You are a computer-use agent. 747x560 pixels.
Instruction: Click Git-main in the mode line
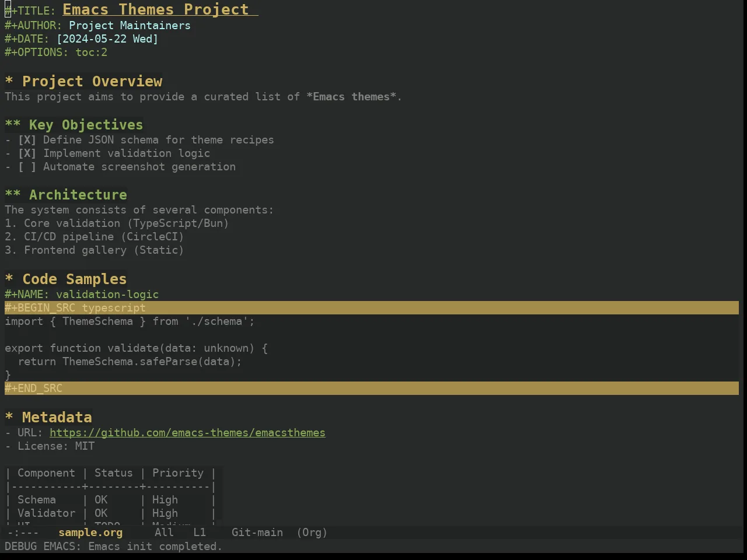257,533
